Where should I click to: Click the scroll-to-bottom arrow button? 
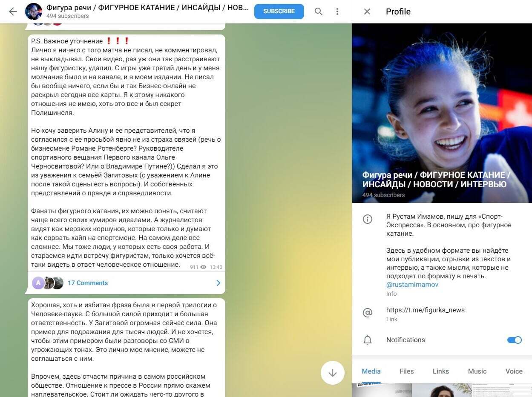(332, 373)
